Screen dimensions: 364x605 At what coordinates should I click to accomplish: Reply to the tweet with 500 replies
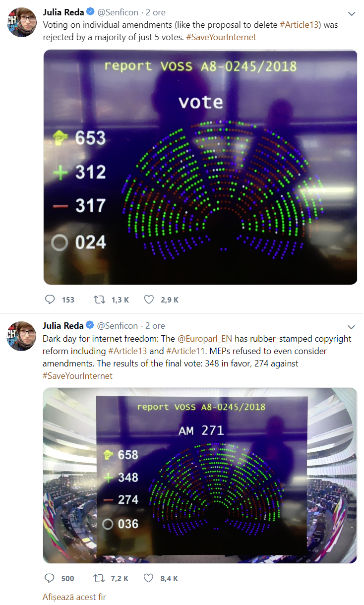[x=50, y=578]
